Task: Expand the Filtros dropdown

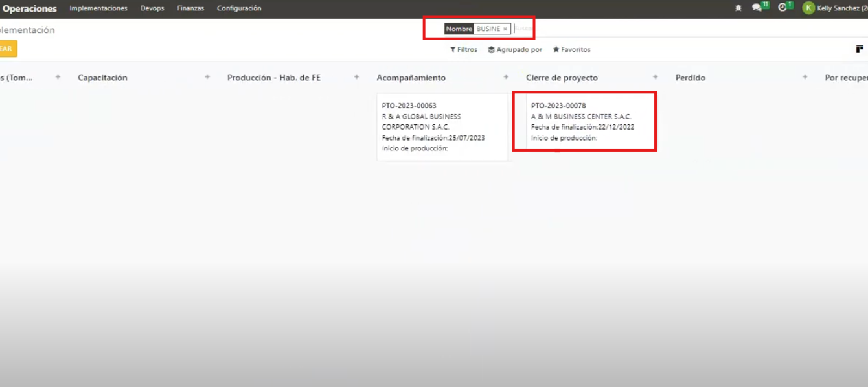Action: point(464,49)
